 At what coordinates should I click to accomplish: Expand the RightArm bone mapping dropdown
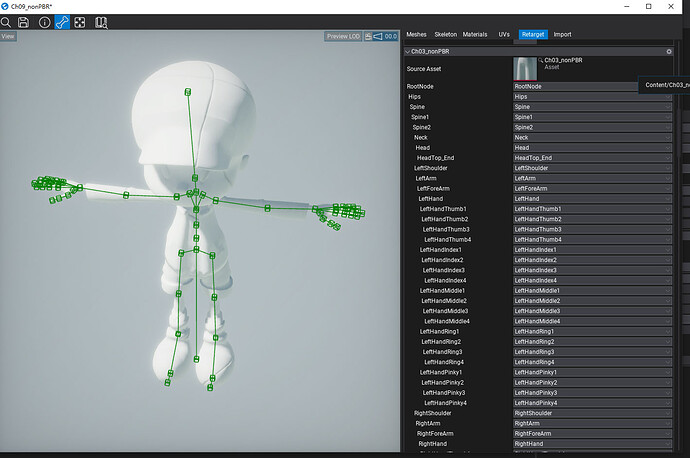591,423
